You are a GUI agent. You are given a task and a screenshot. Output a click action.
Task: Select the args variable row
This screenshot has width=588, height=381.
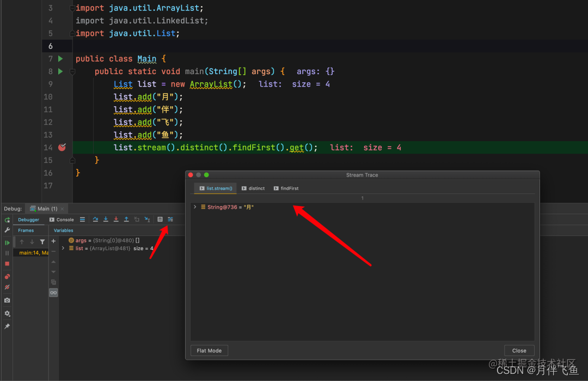point(122,240)
